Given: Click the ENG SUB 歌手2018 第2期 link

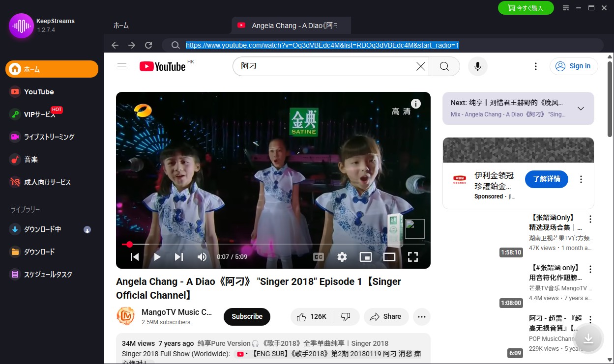Looking at the screenshot, I should coord(328,354).
